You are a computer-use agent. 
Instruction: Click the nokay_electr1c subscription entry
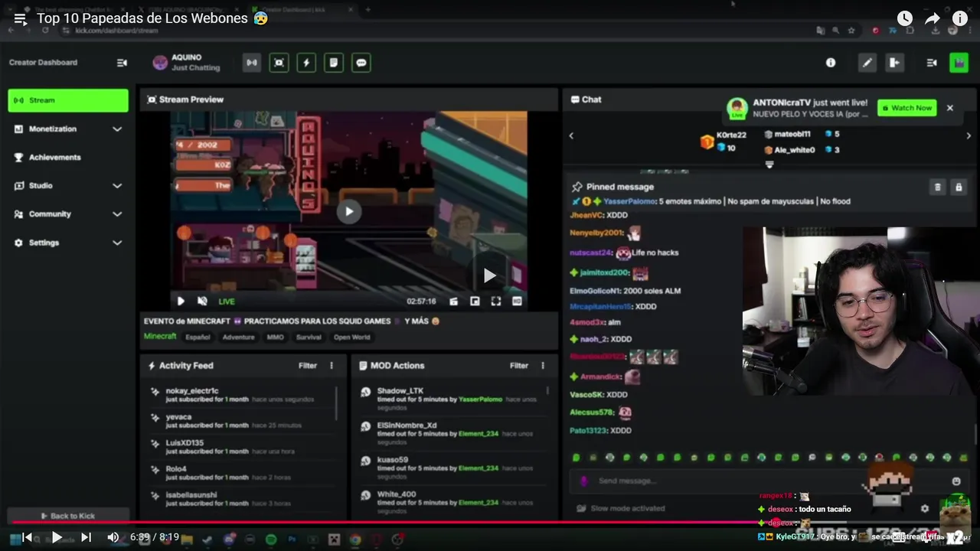click(241, 395)
